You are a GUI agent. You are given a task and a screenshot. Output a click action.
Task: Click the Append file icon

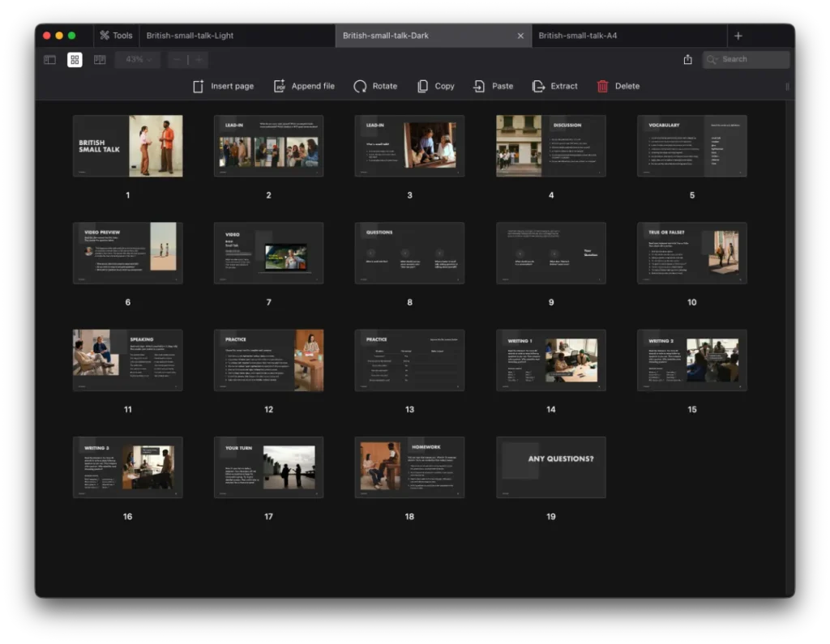click(x=280, y=86)
